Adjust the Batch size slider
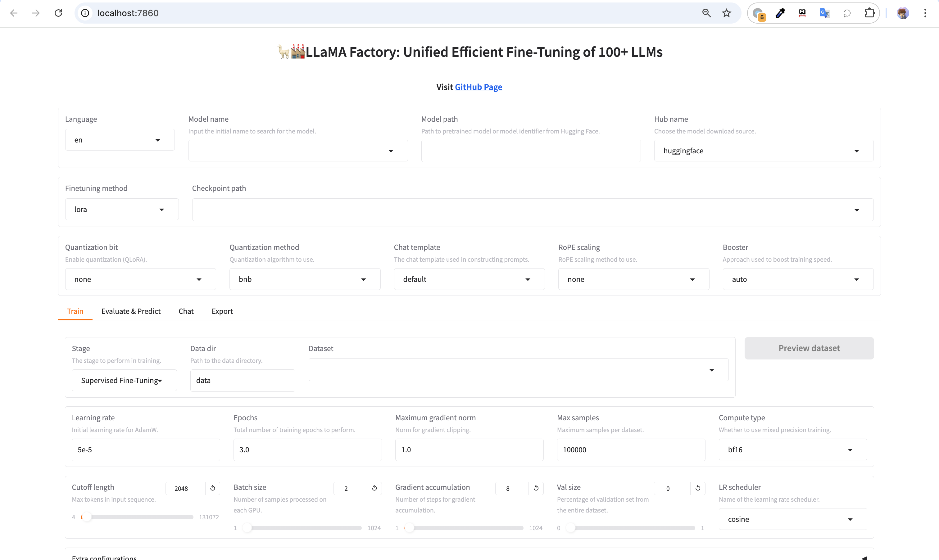The width and height of the screenshot is (939, 560). (x=302, y=528)
